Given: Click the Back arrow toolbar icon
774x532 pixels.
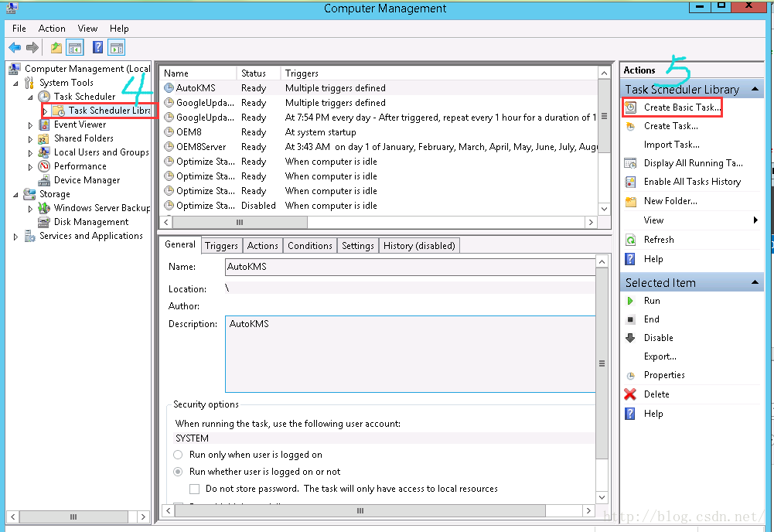Looking at the screenshot, I should coord(15,48).
